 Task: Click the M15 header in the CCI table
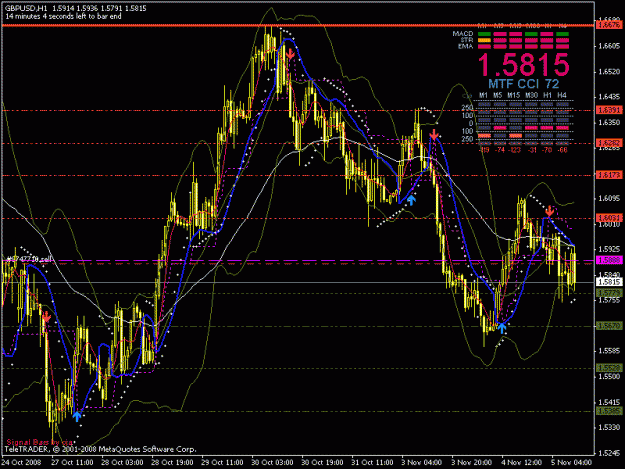[x=513, y=95]
